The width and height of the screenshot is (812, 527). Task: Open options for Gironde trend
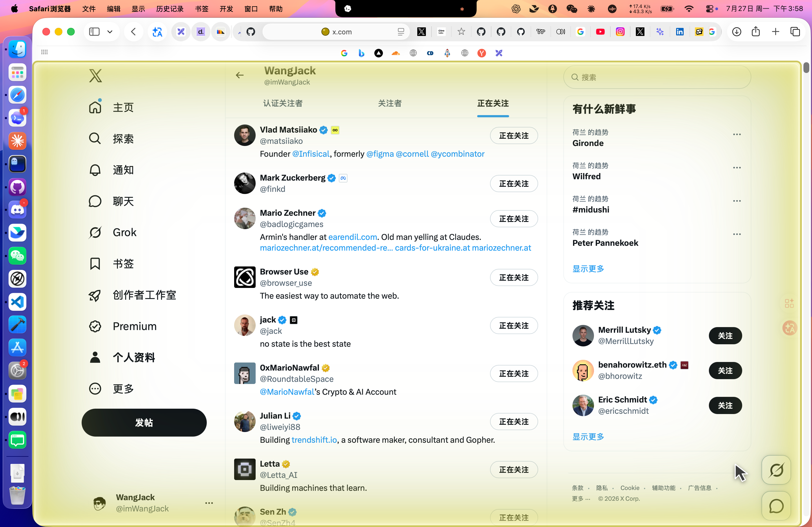[737, 134]
